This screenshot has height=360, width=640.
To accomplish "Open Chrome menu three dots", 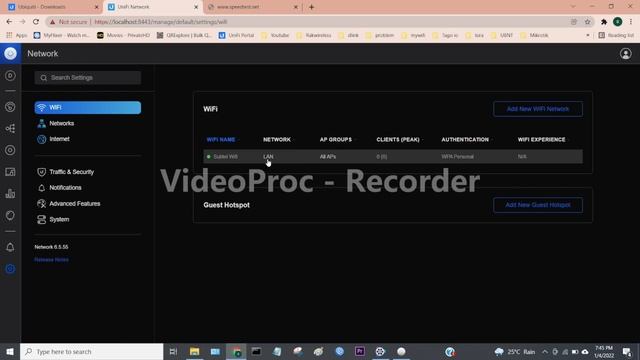I will pos(631,22).
